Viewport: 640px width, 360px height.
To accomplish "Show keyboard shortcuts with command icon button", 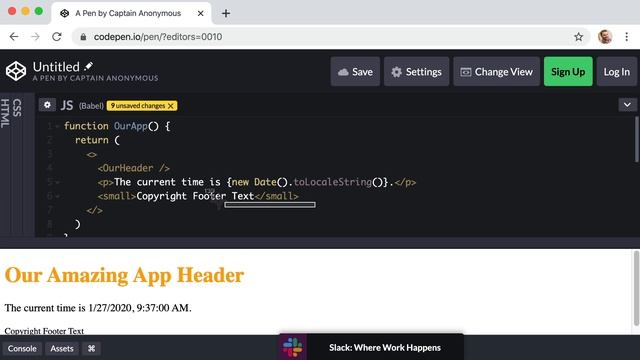I will [91, 349].
